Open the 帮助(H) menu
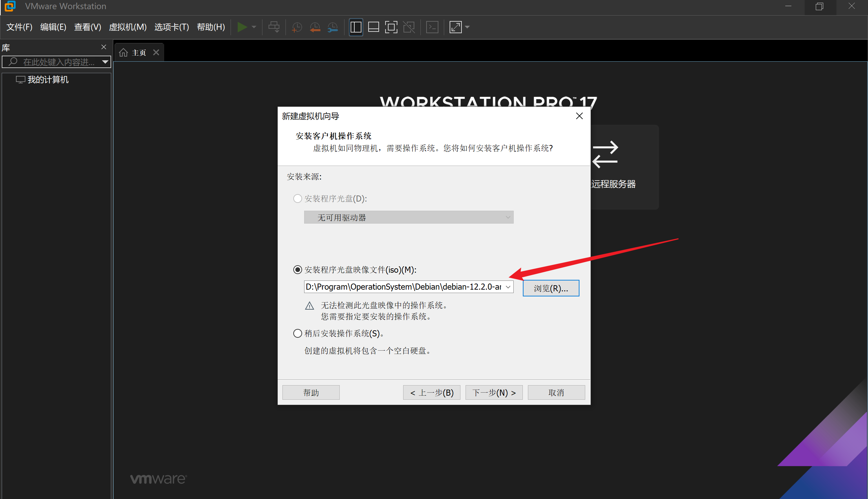This screenshot has width=868, height=499. point(211,27)
